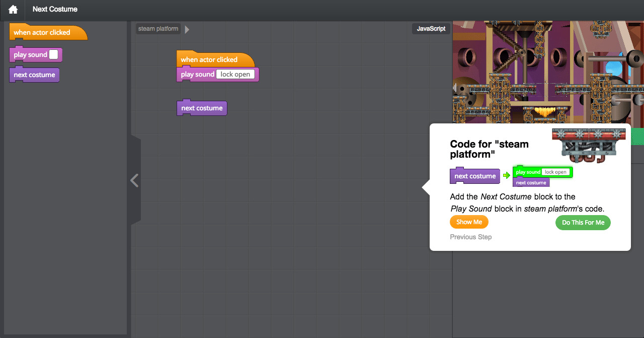This screenshot has width=644, height=338.
Task: Switch to JavaScript view
Action: (x=431, y=29)
